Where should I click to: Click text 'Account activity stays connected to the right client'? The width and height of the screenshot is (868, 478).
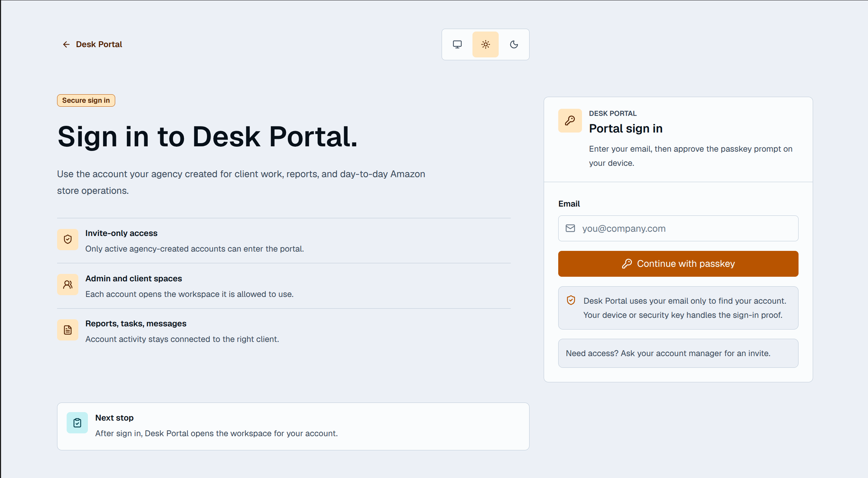coord(182,339)
